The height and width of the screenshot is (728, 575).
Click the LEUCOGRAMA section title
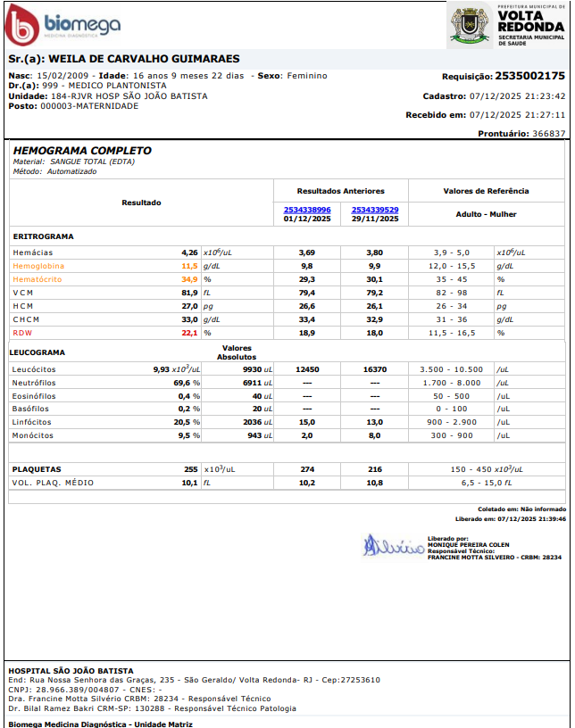click(37, 352)
